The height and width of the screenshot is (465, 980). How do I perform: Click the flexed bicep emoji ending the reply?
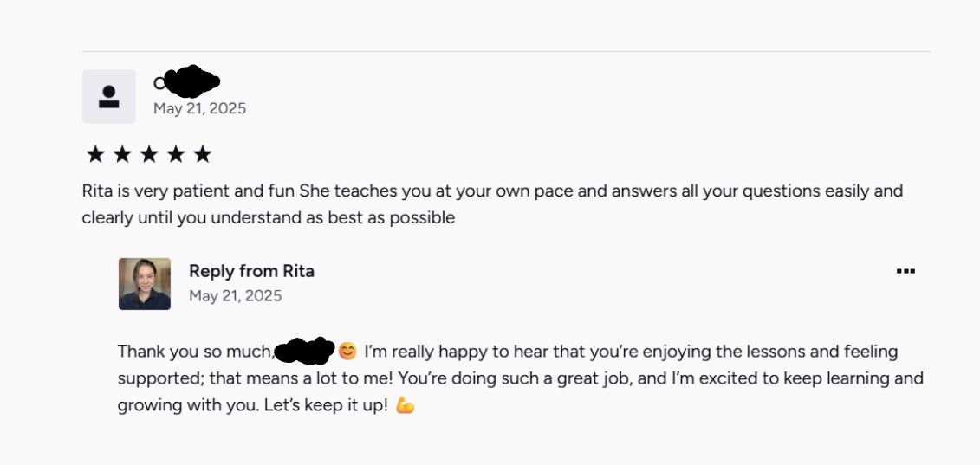405,405
